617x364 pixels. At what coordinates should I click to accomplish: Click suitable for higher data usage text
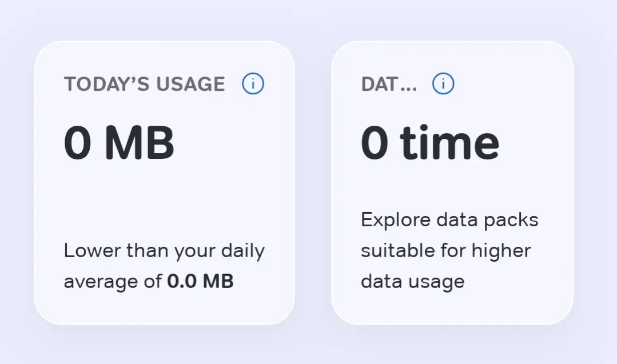pos(445,250)
